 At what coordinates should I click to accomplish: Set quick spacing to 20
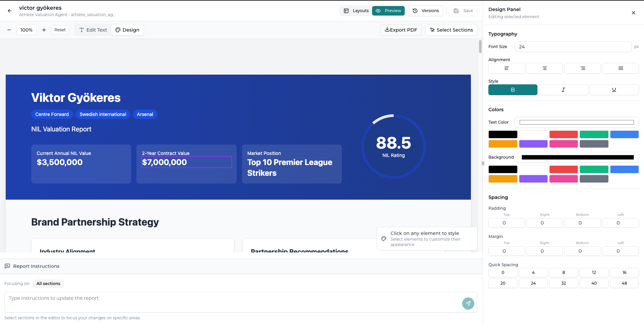(503, 283)
